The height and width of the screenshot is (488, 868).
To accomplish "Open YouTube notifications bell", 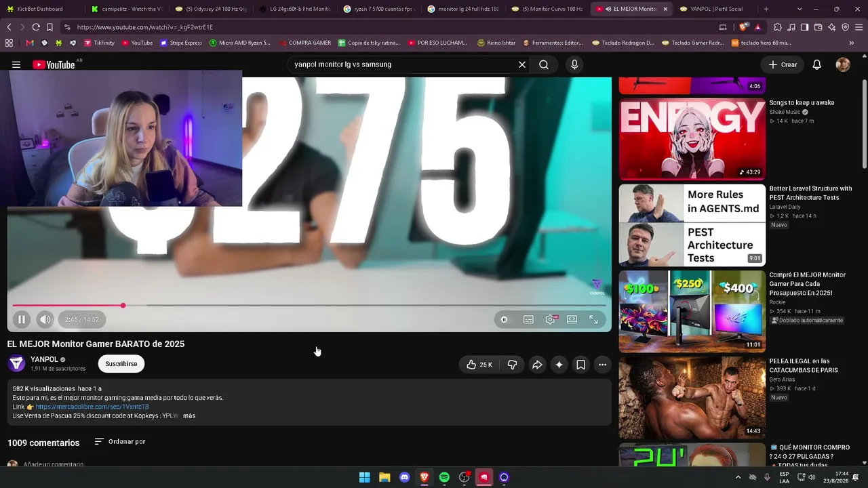I will 817,64.
